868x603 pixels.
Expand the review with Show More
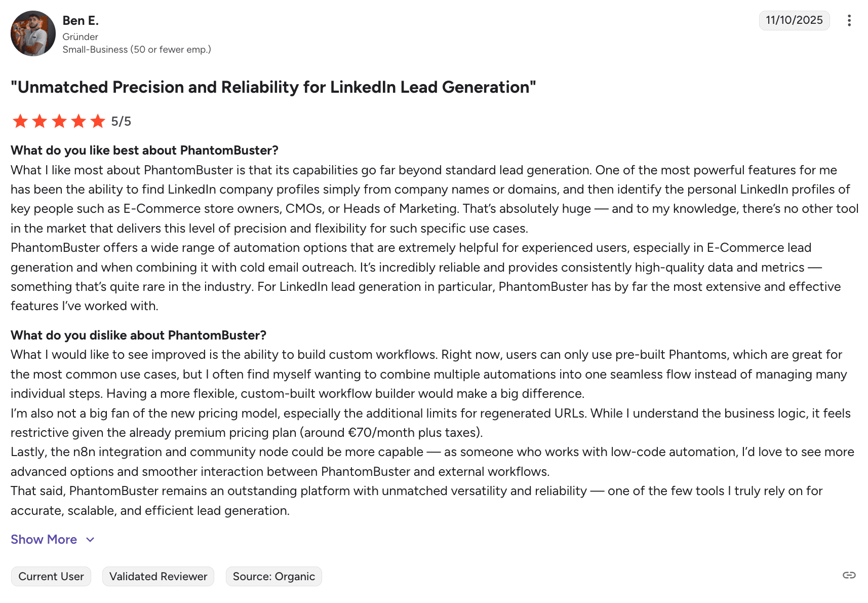[x=44, y=540]
